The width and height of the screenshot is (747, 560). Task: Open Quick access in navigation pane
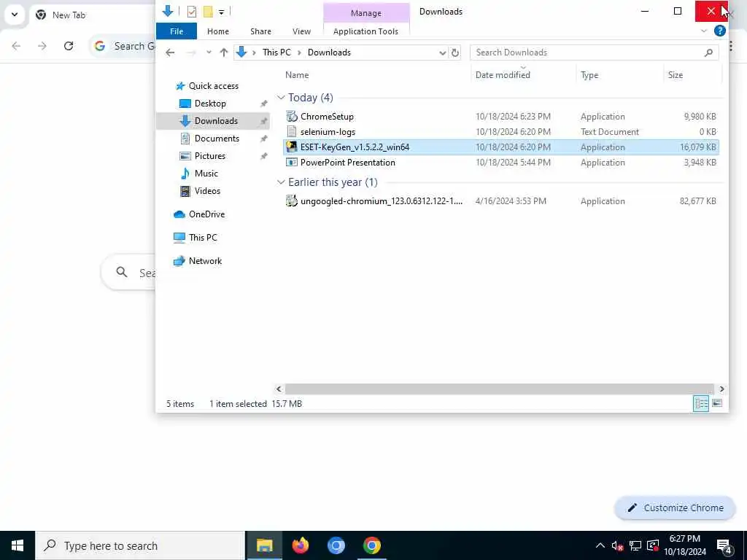tap(214, 86)
